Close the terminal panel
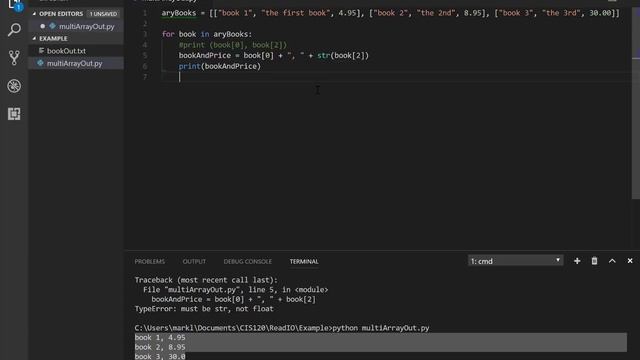Viewport: 640px width, 360px height. tap(630, 261)
